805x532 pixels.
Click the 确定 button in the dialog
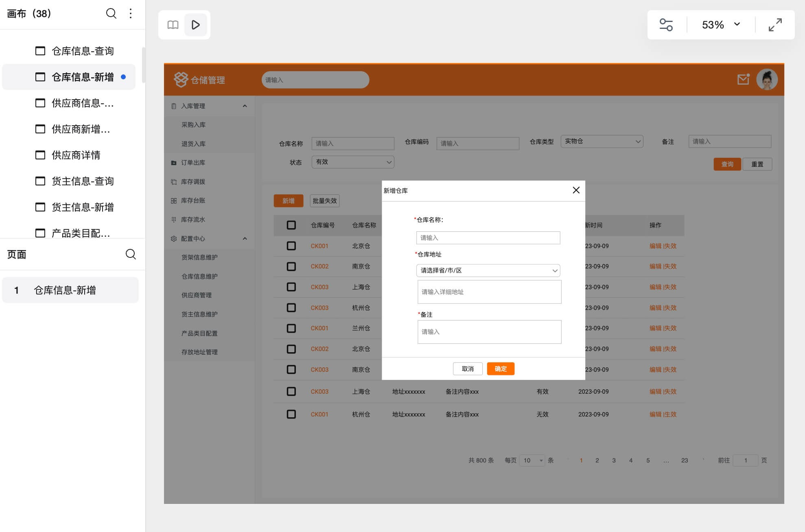[x=501, y=368]
